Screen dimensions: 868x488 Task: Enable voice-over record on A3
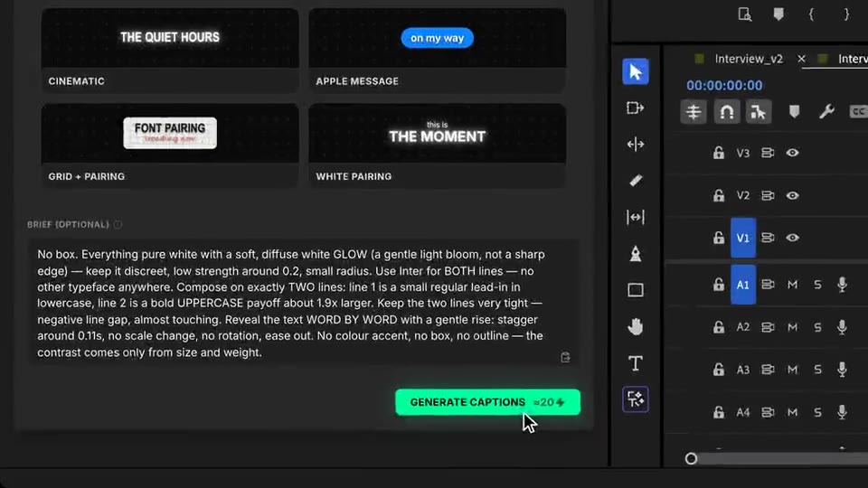click(842, 370)
